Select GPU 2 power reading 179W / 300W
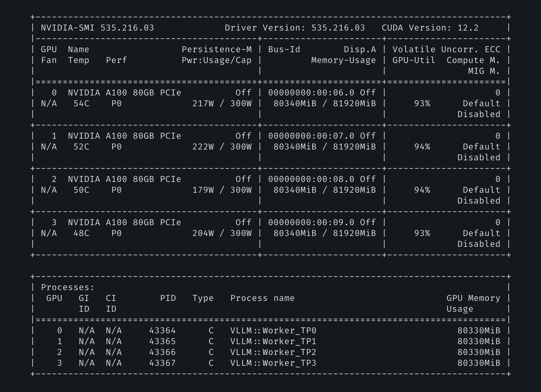Viewport: 541px width, 392px height. pyautogui.click(x=222, y=190)
